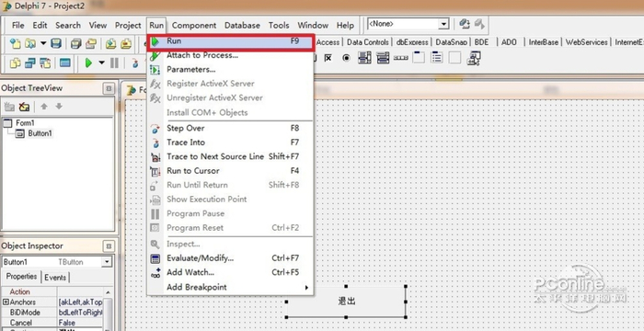Expand the Open file reopen arrow
This screenshot has width=644, height=331.
42,42
